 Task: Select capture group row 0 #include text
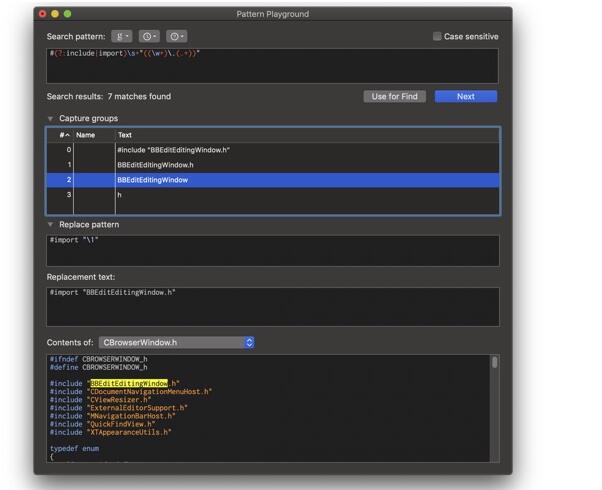pyautogui.click(x=273, y=150)
